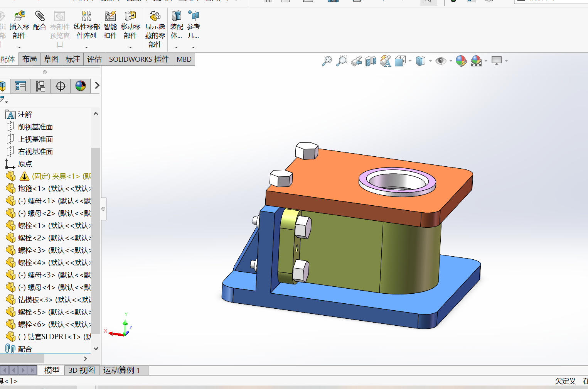Open the Move Component dropdown arrow
Screen dimensions: 588x389
pyautogui.click(x=130, y=47)
